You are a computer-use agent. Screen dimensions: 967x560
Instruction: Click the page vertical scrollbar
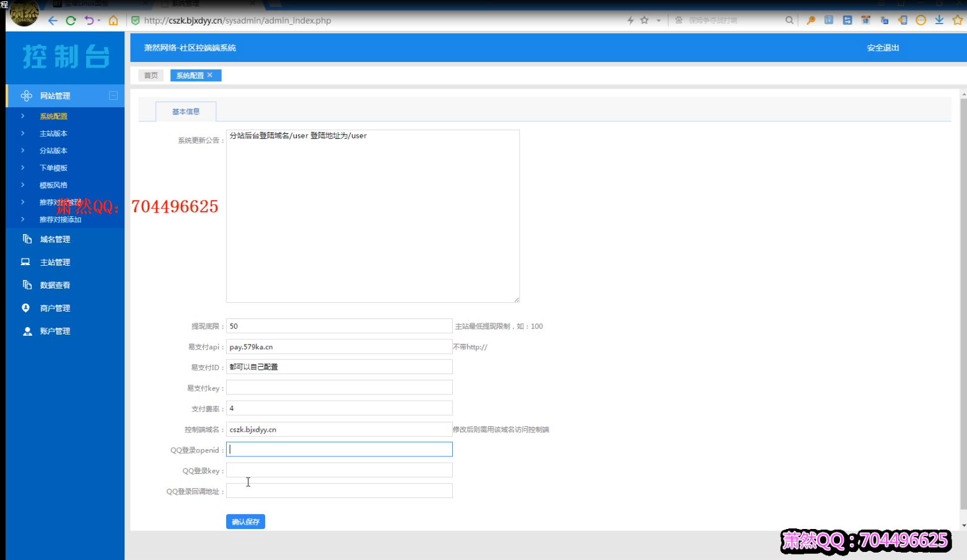[x=963, y=304]
